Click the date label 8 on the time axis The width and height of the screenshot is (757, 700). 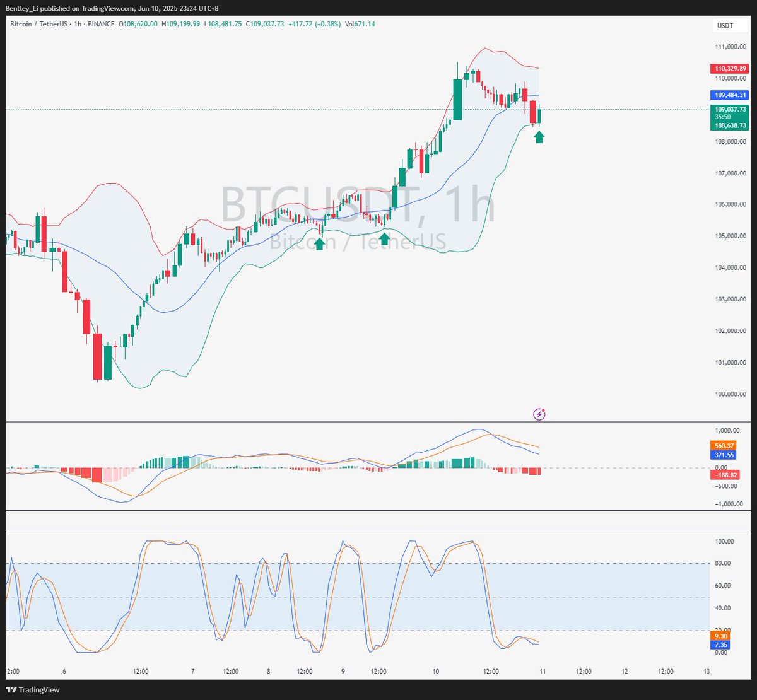(268, 672)
